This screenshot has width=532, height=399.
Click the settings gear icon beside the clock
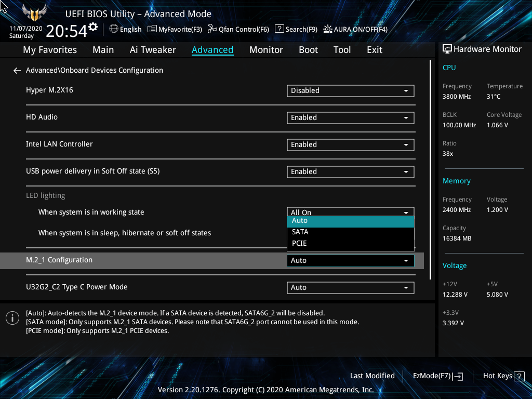coord(93,27)
